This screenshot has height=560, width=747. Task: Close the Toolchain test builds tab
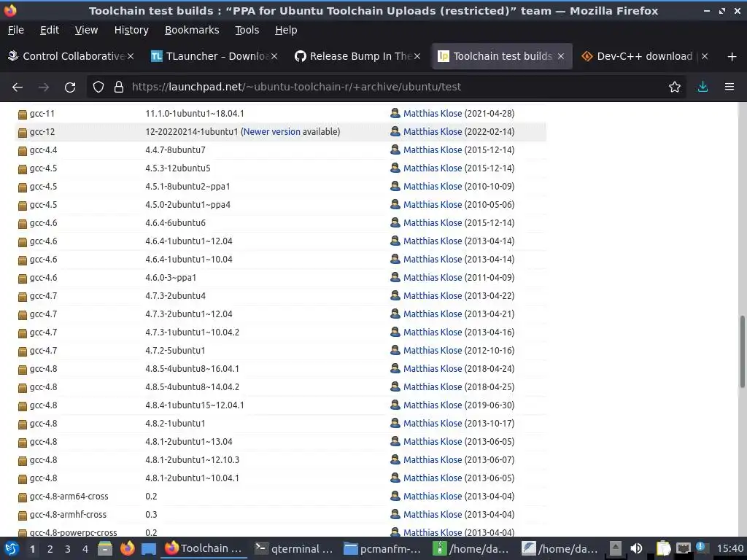click(x=561, y=56)
